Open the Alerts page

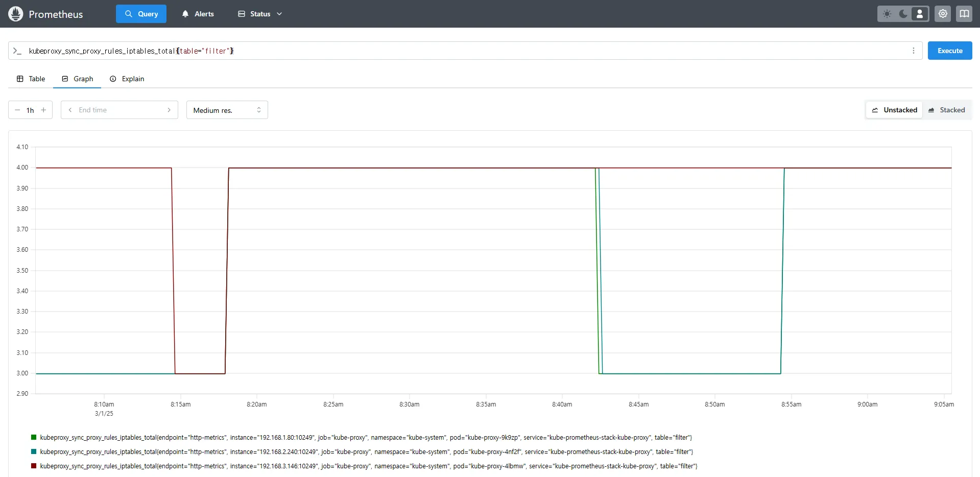pyautogui.click(x=198, y=14)
